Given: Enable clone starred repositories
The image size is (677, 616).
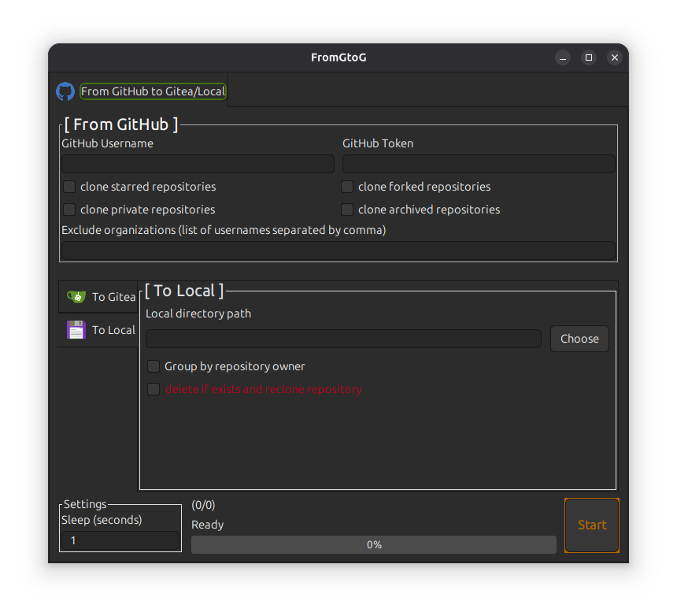Looking at the screenshot, I should click(x=69, y=187).
